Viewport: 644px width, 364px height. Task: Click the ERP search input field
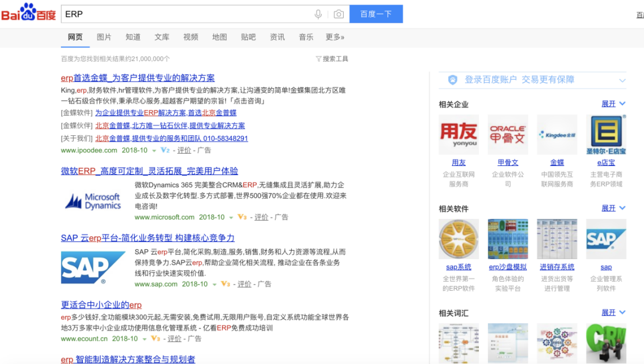[187, 14]
